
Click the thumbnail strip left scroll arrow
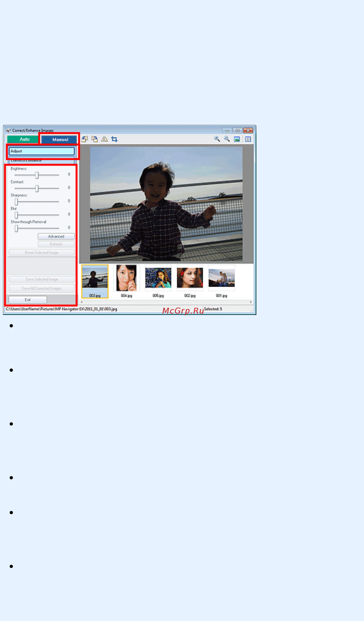(82, 302)
